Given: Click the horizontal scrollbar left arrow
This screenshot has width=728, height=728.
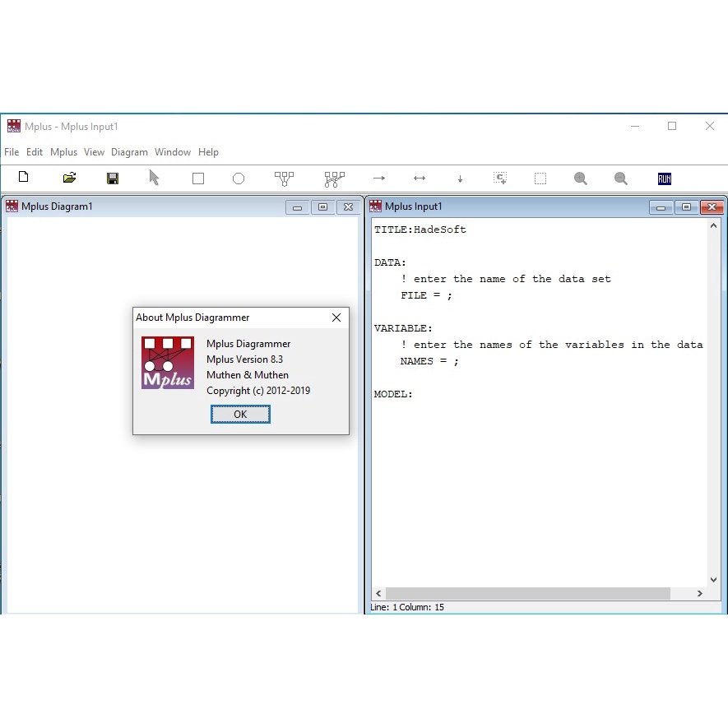Looking at the screenshot, I should [x=378, y=593].
